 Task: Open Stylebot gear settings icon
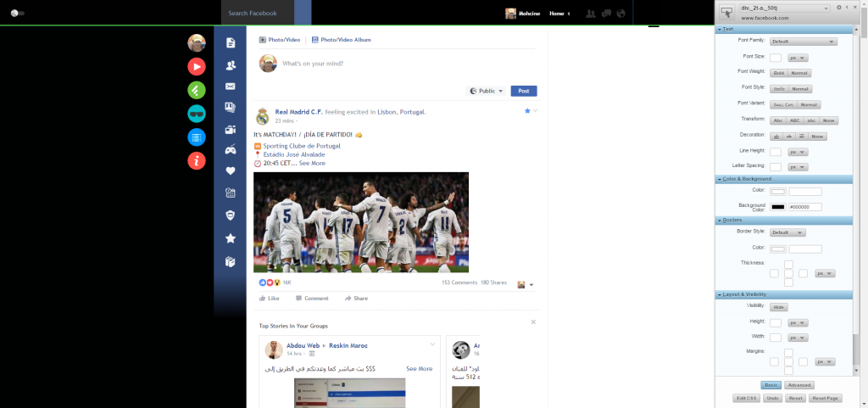[839, 8]
